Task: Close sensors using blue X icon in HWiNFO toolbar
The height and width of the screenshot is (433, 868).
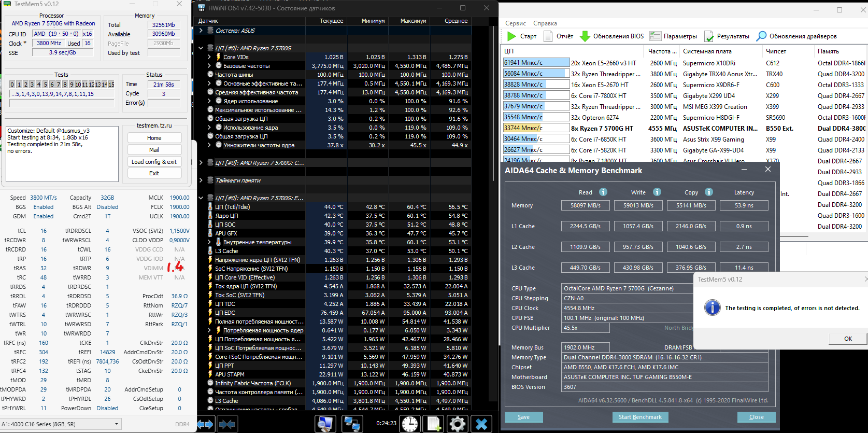Action: tap(481, 424)
